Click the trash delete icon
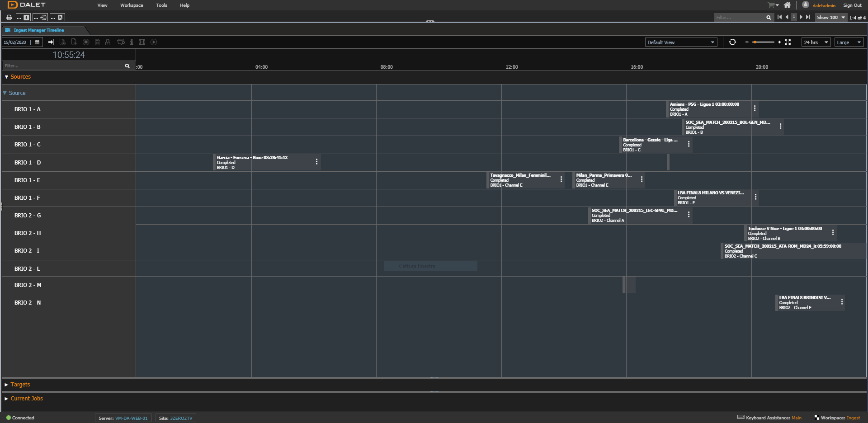The image size is (868, 423). pyautogui.click(x=97, y=42)
